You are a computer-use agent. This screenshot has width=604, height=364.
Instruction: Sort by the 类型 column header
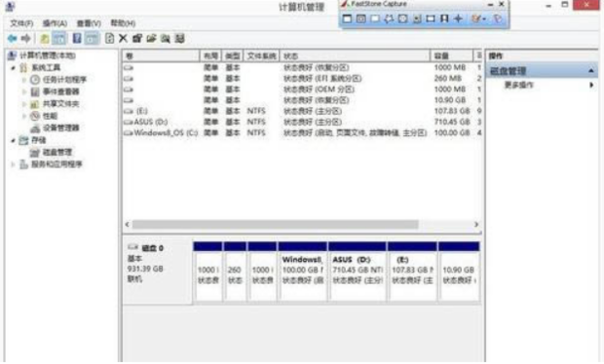(x=232, y=56)
